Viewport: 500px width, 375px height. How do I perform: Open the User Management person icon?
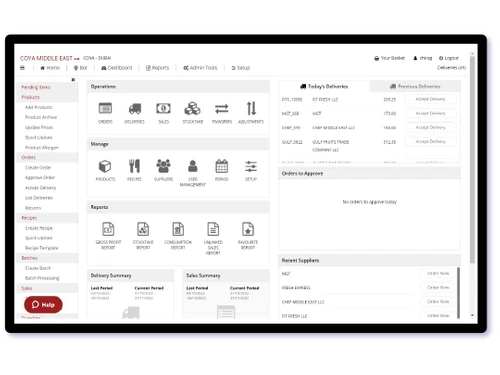coord(193,166)
